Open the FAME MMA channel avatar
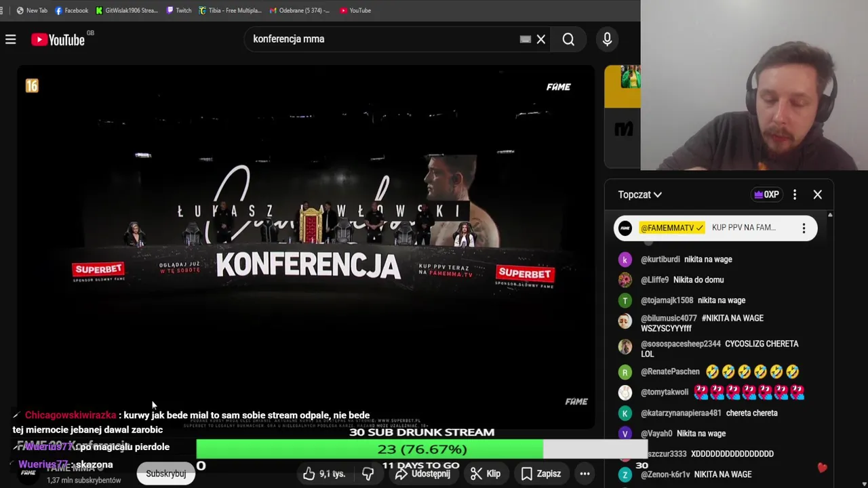The image size is (868, 488). 28,473
